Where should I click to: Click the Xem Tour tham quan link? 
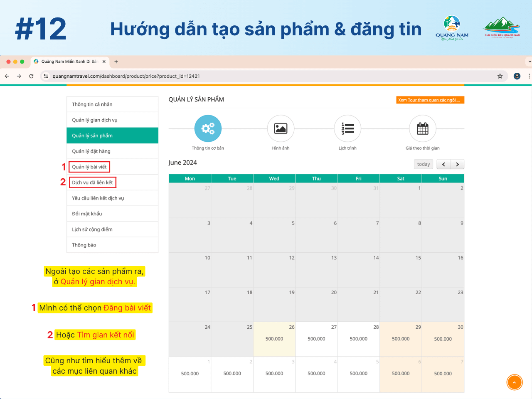pyautogui.click(x=430, y=100)
